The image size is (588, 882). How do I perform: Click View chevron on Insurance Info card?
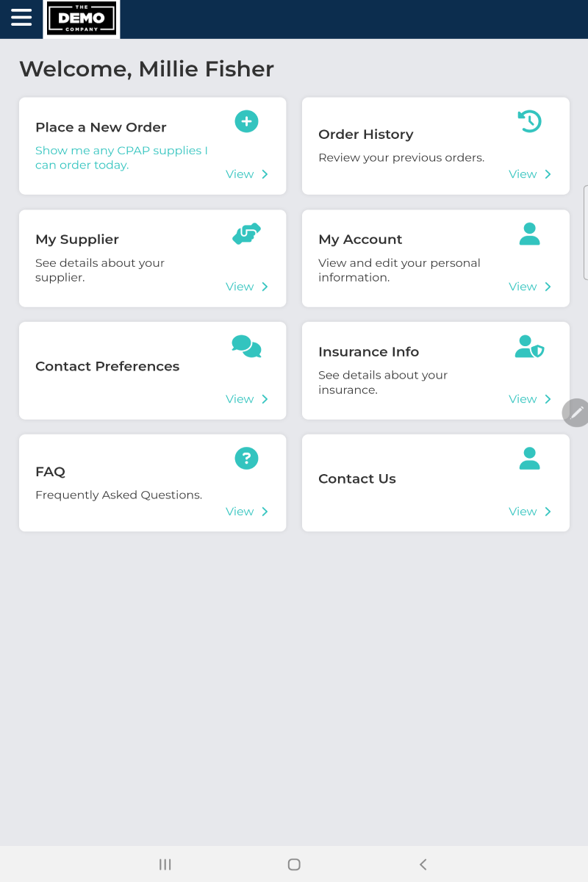(548, 399)
